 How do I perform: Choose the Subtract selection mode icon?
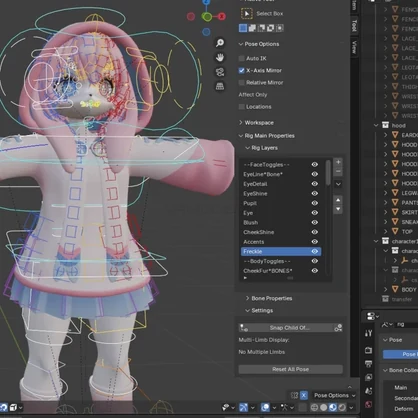coord(261,28)
